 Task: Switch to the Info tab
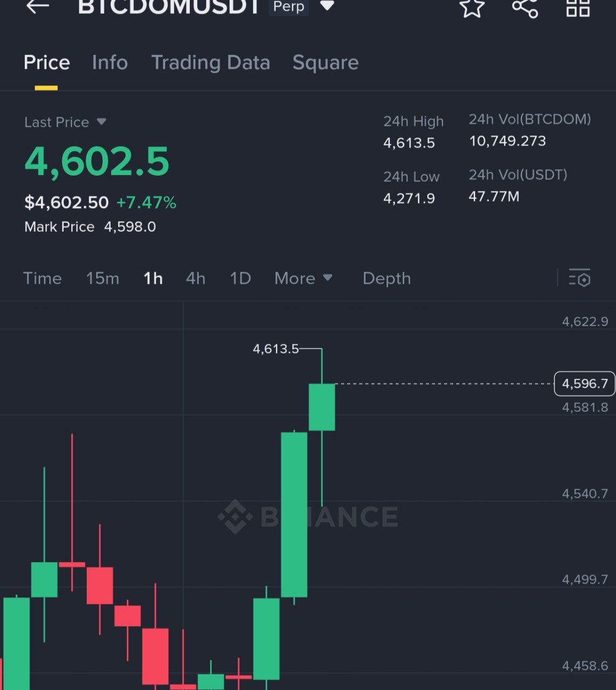[109, 63]
